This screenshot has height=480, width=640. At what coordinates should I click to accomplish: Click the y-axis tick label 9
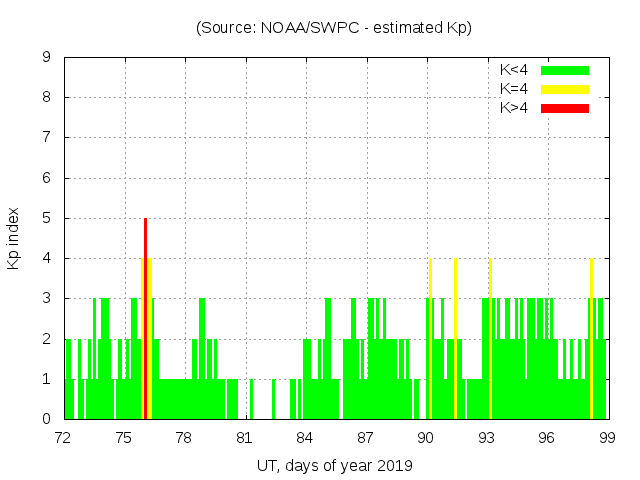click(47, 58)
